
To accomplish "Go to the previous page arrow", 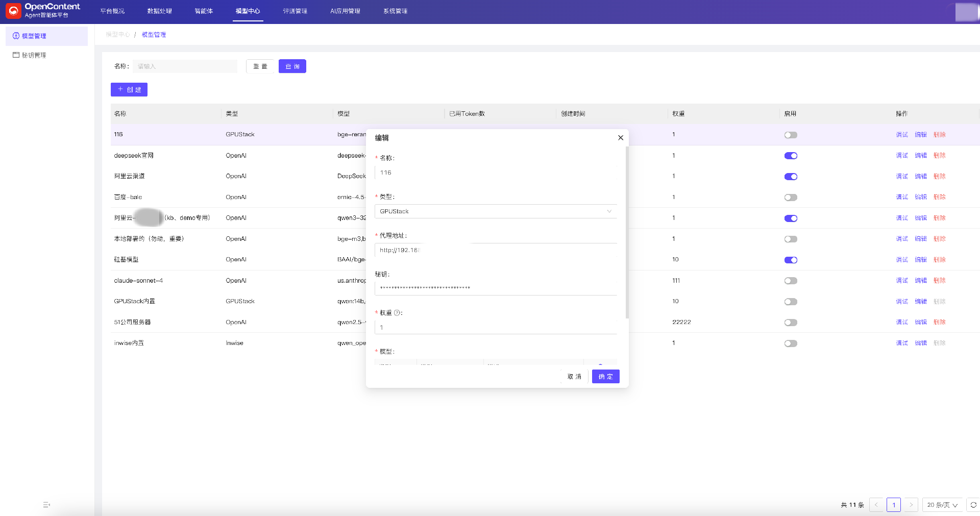I will click(x=876, y=505).
